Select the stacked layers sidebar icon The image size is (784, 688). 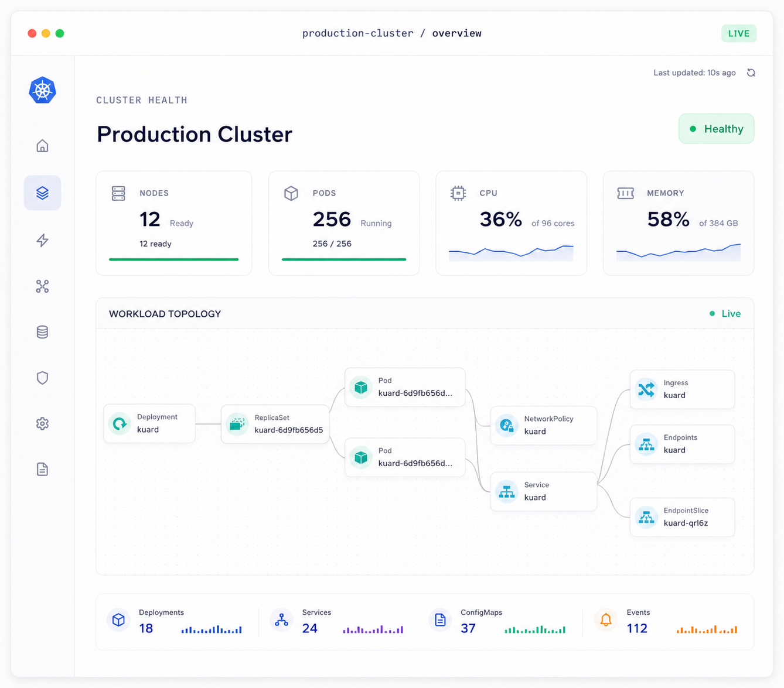tap(42, 193)
